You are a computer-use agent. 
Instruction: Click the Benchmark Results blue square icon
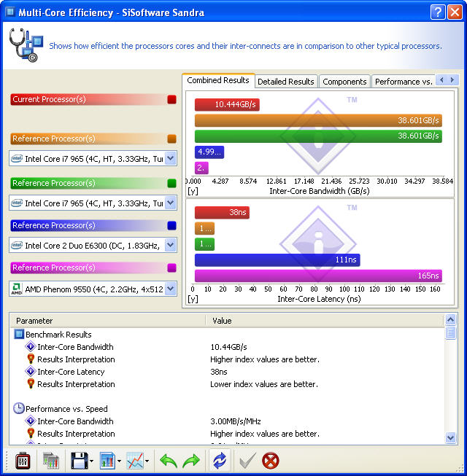tap(19, 335)
